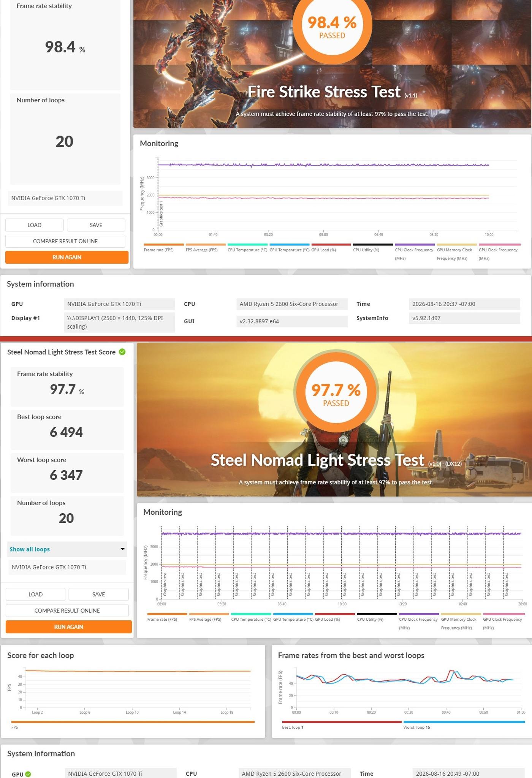The width and height of the screenshot is (532, 778).
Task: Toggle the FPS Average legend in the Steel Nomad monitoring chart
Action: click(x=209, y=617)
